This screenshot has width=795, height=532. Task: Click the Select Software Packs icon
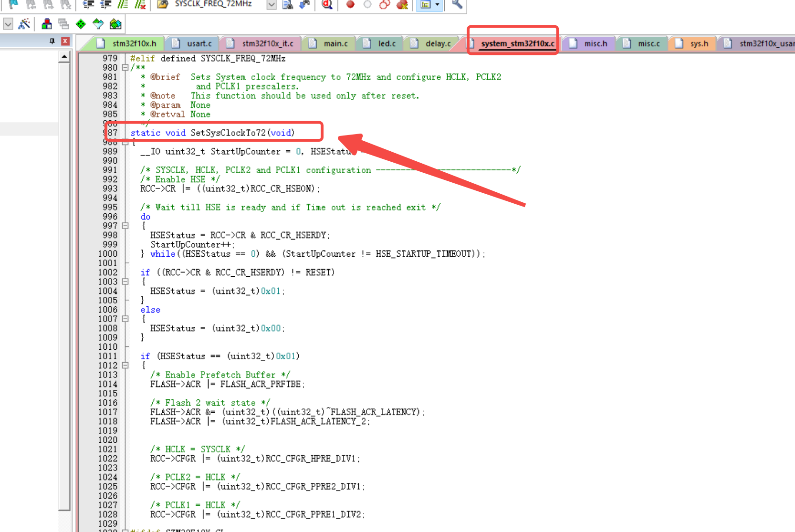click(x=98, y=24)
